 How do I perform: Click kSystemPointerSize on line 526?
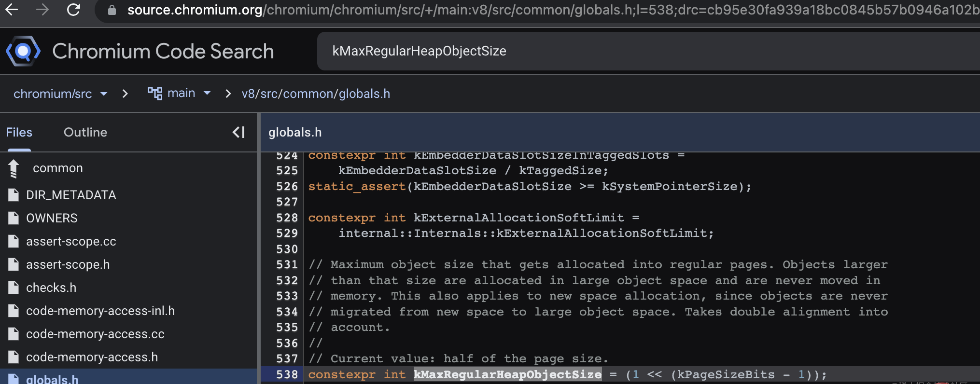670,186
